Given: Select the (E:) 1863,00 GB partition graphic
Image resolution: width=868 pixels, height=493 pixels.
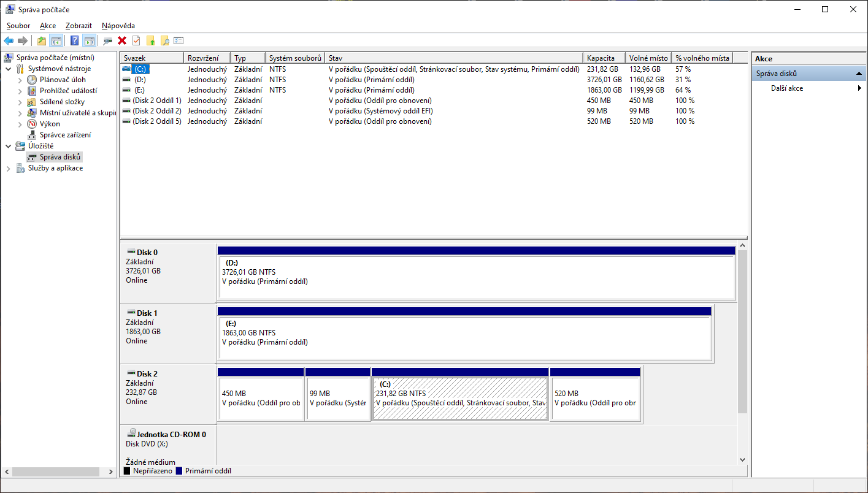Looking at the screenshot, I should tap(465, 334).
